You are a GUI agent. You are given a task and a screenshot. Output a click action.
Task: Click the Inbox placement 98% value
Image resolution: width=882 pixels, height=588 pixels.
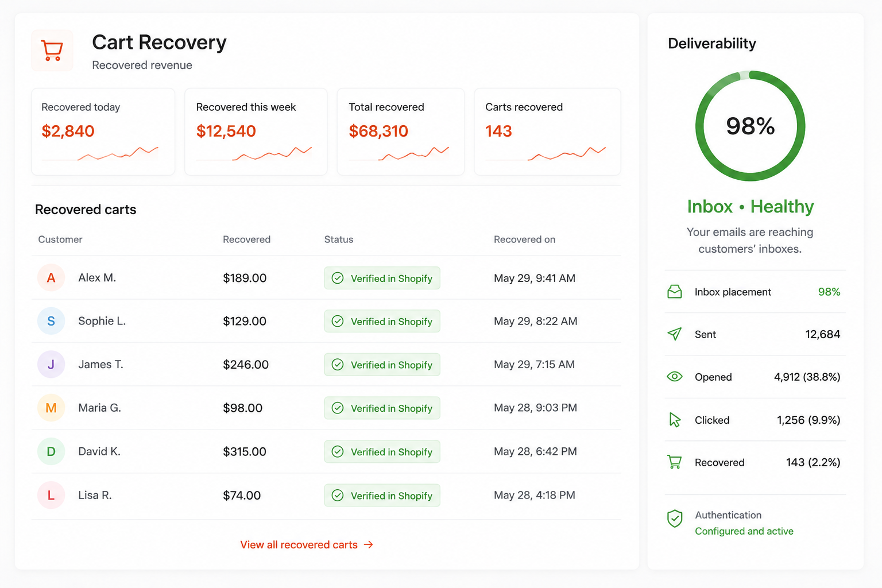click(829, 292)
